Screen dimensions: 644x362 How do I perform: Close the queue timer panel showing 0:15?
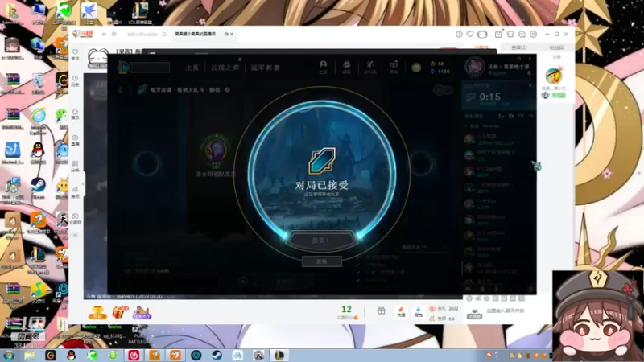(530, 85)
